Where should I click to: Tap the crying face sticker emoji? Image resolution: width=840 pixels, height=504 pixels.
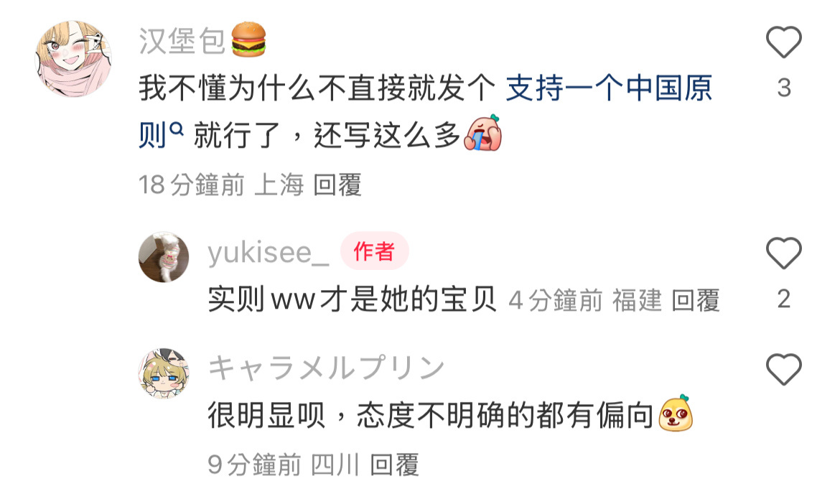tap(483, 133)
